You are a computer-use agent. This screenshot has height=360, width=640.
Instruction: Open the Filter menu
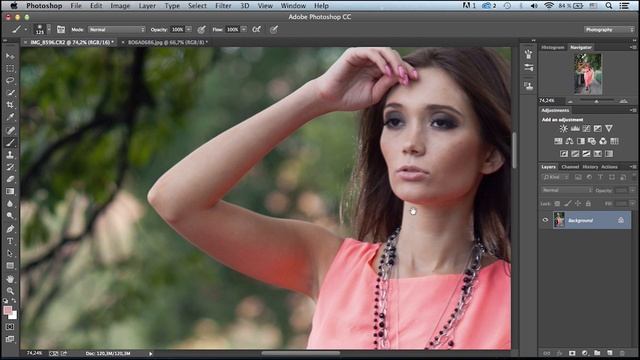point(223,6)
